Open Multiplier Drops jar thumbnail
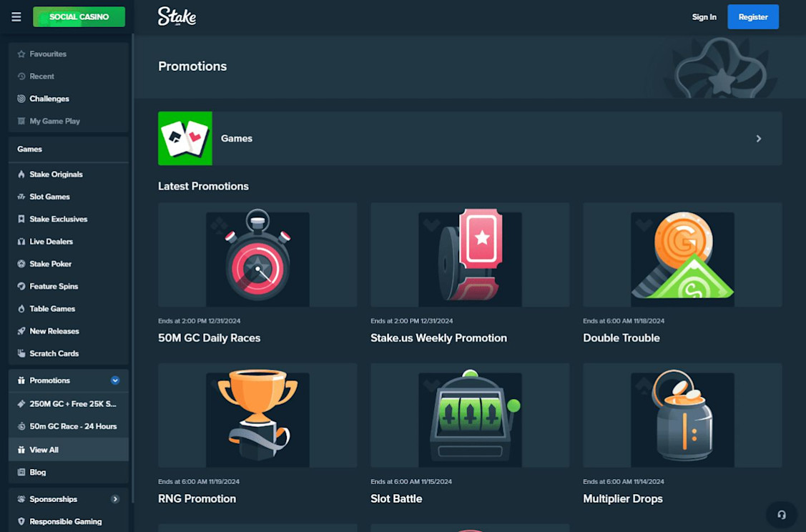The image size is (806, 532). (682, 415)
